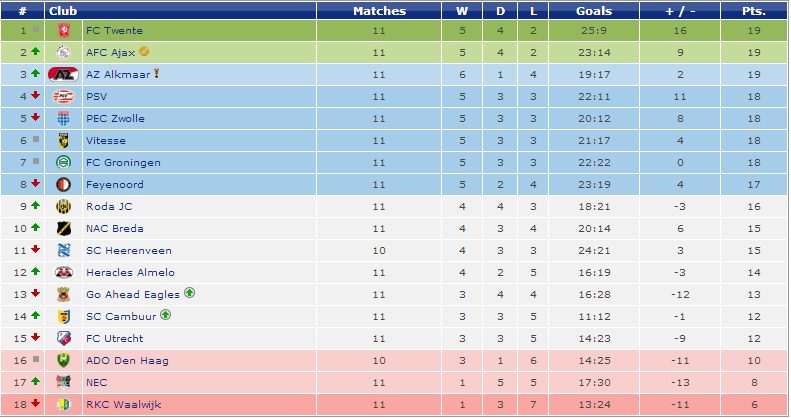Click the red down arrow beside FC Utrecht
This screenshot has width=791, height=418.
click(x=36, y=338)
